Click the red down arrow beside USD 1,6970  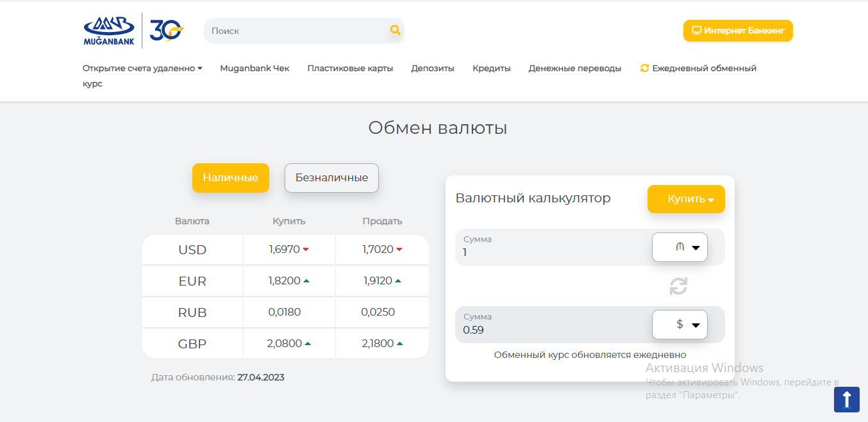click(x=306, y=250)
